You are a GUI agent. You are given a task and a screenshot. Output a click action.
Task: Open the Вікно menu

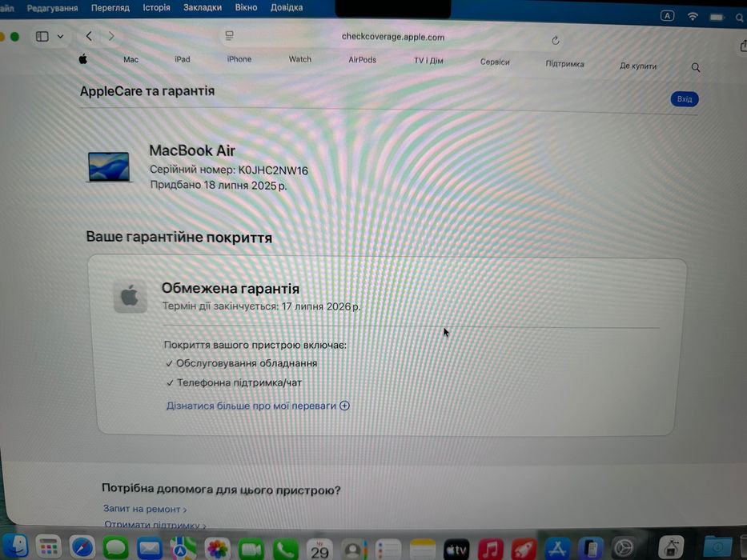tap(246, 8)
